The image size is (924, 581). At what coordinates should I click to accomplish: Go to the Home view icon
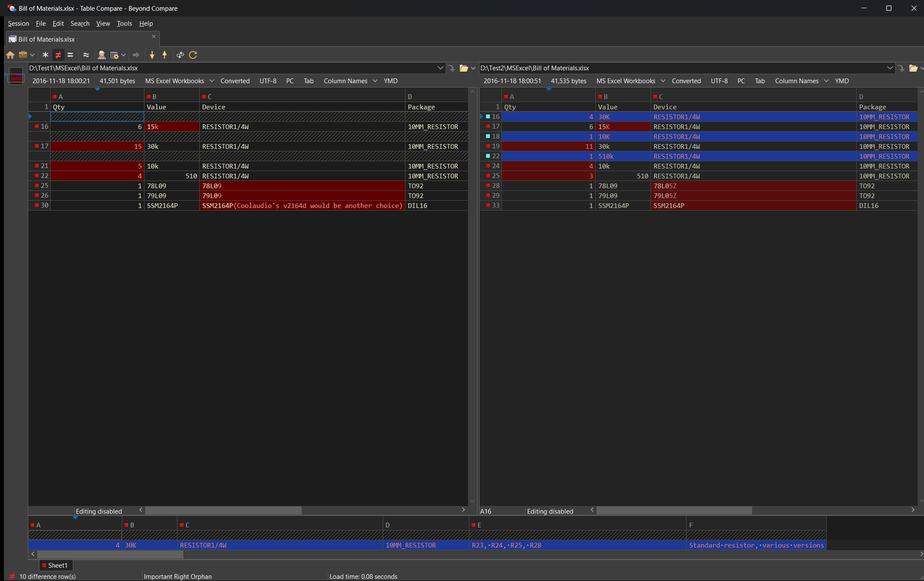click(x=10, y=55)
